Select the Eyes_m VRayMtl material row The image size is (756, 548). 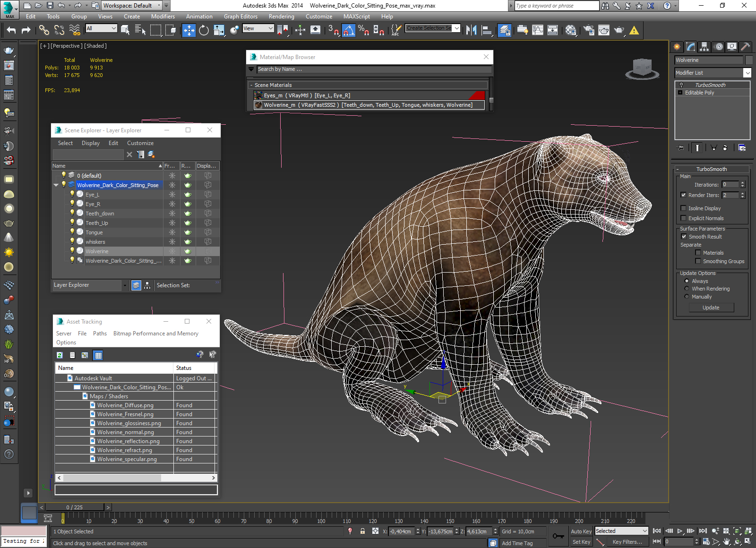click(x=369, y=95)
